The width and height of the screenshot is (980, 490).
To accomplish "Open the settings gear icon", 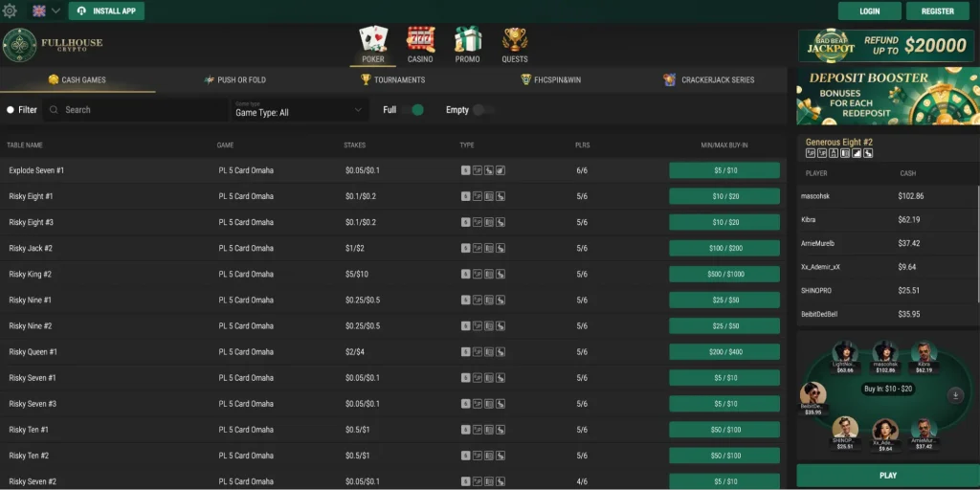I will pyautogui.click(x=11, y=11).
